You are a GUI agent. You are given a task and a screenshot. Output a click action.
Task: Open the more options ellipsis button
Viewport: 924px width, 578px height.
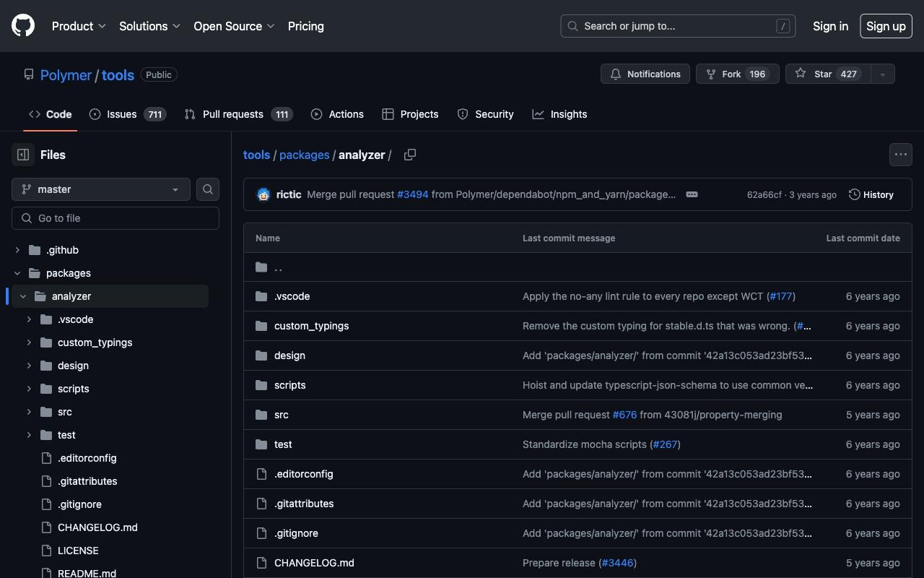pyautogui.click(x=901, y=155)
